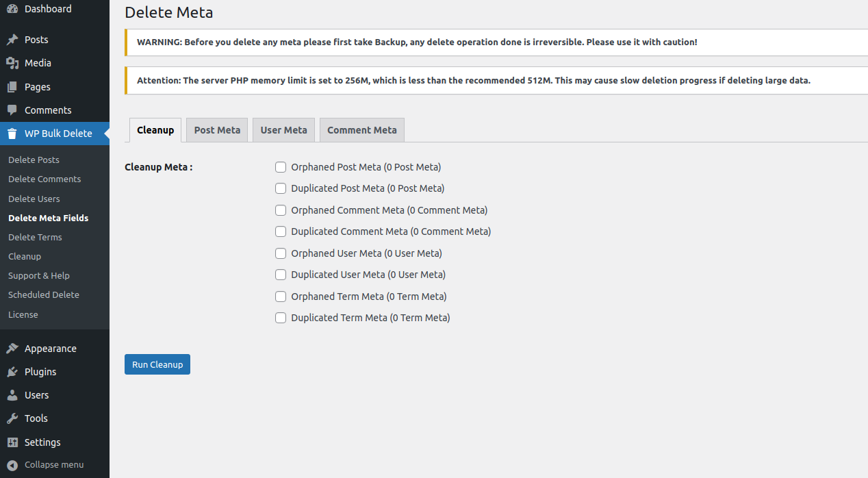Click the Tools wrench icon

(x=12, y=418)
